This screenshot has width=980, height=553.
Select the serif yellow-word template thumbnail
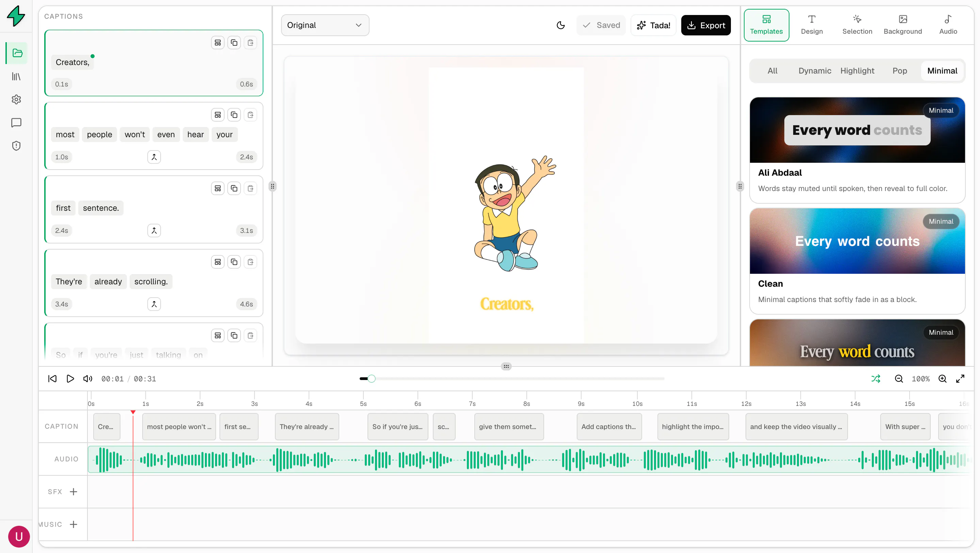click(857, 343)
